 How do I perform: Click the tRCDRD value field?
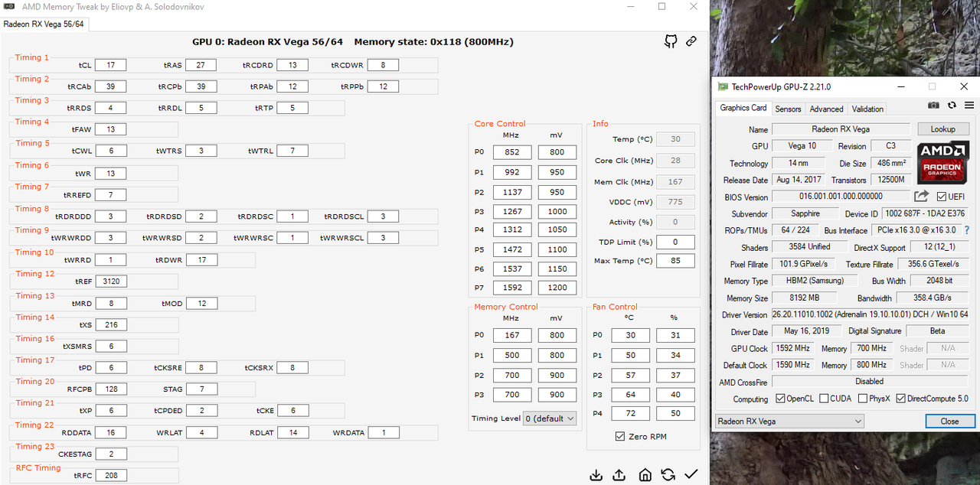pyautogui.click(x=292, y=65)
